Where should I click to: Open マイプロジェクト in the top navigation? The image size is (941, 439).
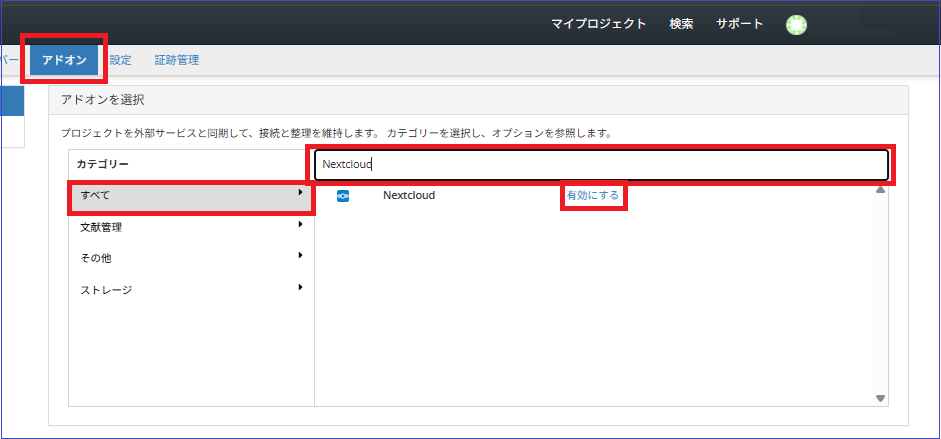click(598, 24)
